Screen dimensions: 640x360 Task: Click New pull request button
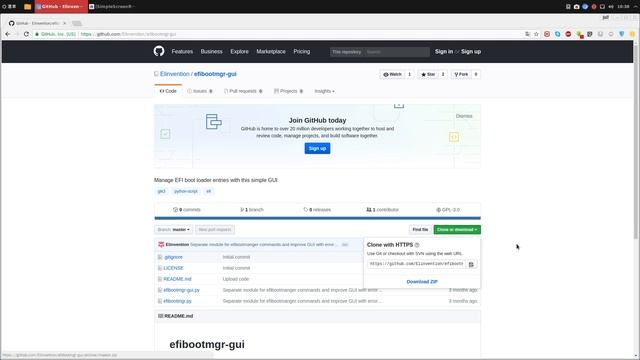pos(215,230)
